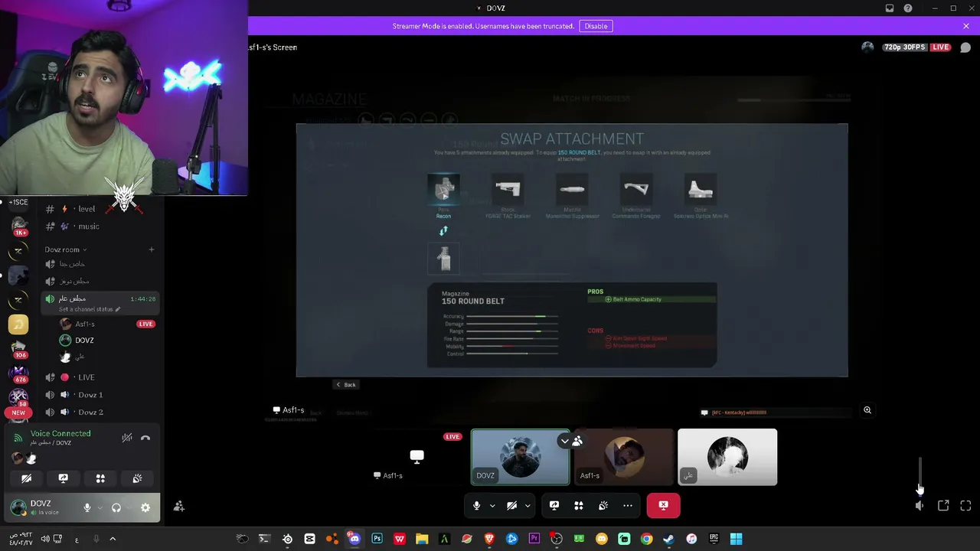The image size is (980, 551).
Task: Collapse the Dovz room category
Action: (x=65, y=249)
